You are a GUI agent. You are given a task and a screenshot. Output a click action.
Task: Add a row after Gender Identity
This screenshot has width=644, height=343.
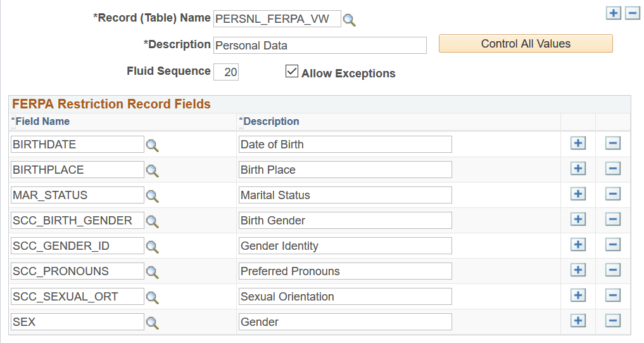coord(578,245)
